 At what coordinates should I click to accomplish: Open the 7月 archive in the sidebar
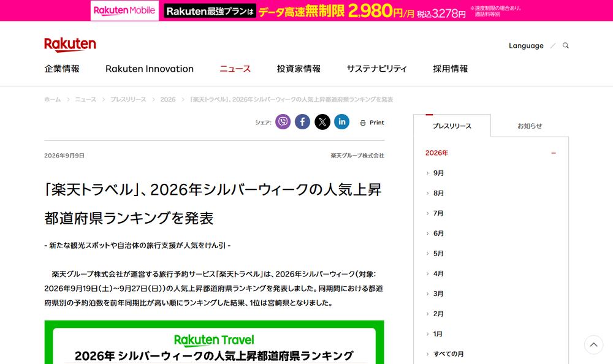pyautogui.click(x=438, y=213)
